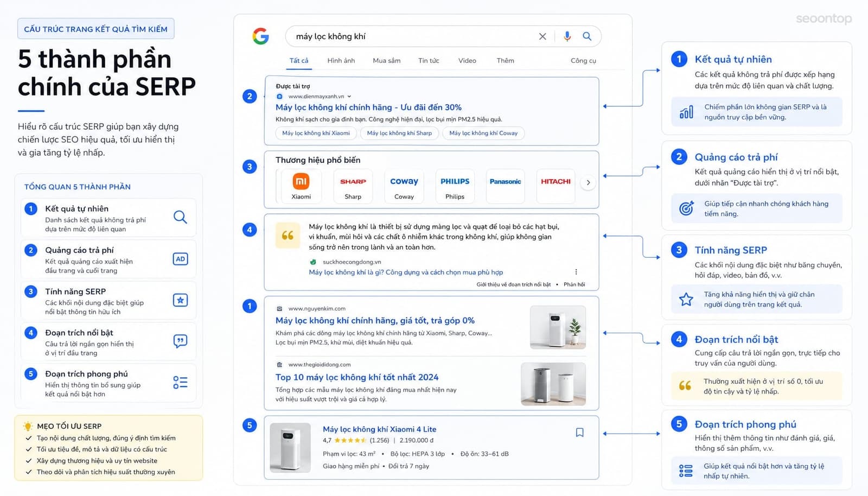
Task: Select the Tất cả tab
Action: click(299, 61)
